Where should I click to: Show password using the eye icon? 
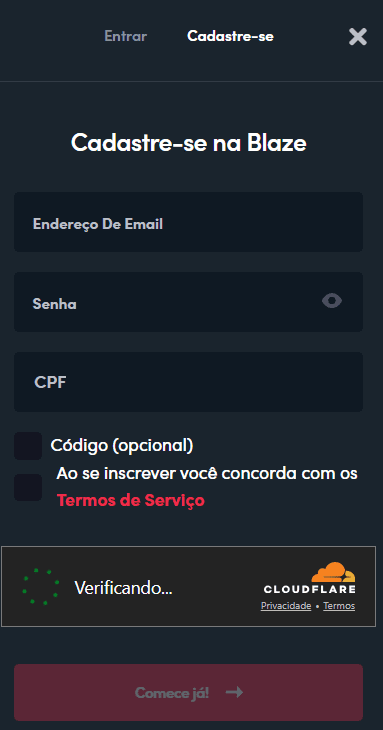coord(332,301)
